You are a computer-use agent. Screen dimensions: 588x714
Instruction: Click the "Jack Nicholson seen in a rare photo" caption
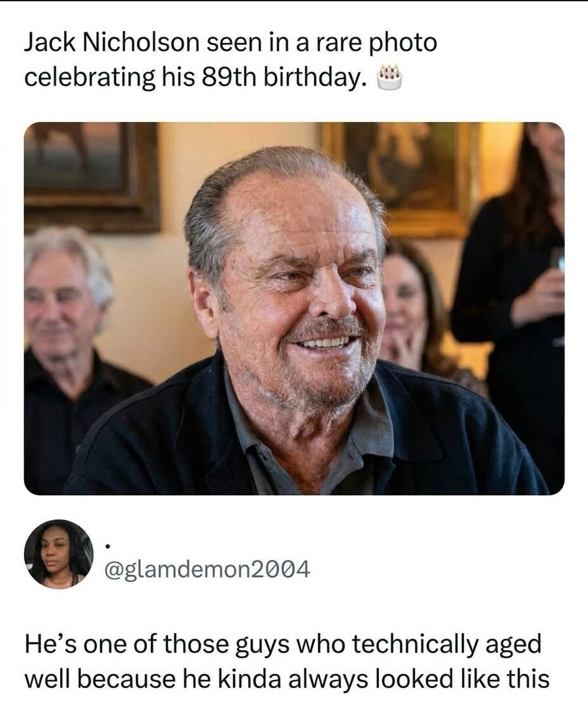[230, 42]
